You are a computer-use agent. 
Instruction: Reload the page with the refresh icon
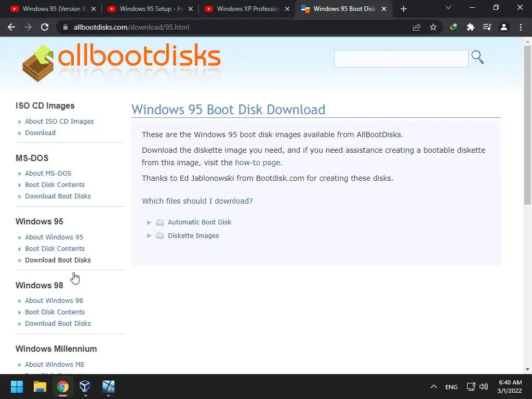pos(45,27)
